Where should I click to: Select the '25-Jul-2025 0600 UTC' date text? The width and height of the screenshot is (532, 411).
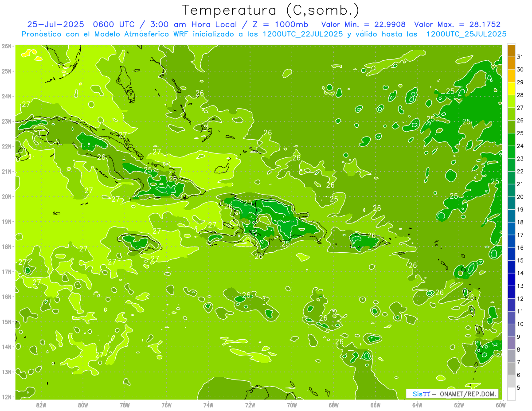coord(82,24)
